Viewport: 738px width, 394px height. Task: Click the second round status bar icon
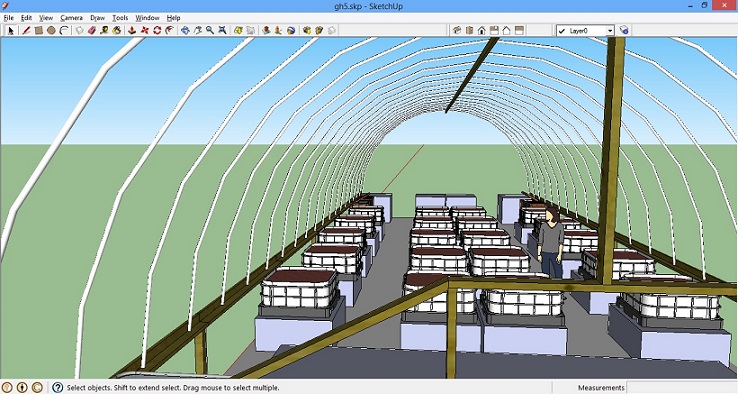(22, 387)
